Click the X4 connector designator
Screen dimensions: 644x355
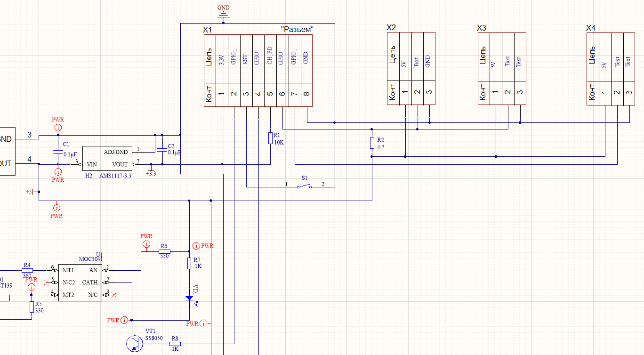click(x=591, y=29)
